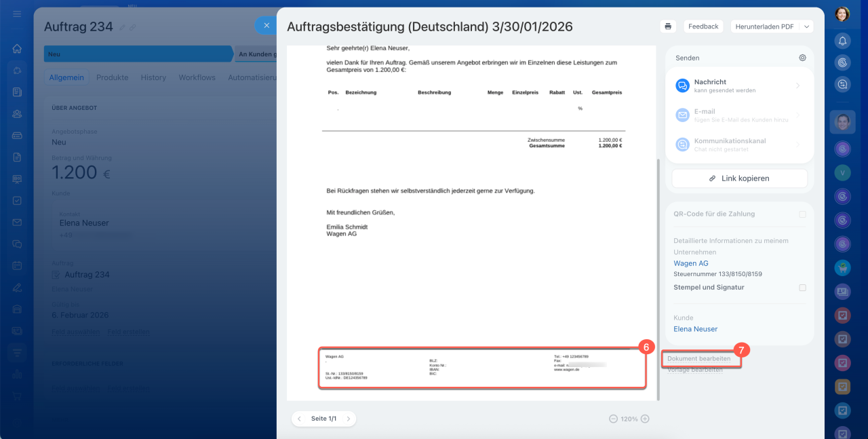
Task: Click the notification bell icon
Action: [842, 41]
